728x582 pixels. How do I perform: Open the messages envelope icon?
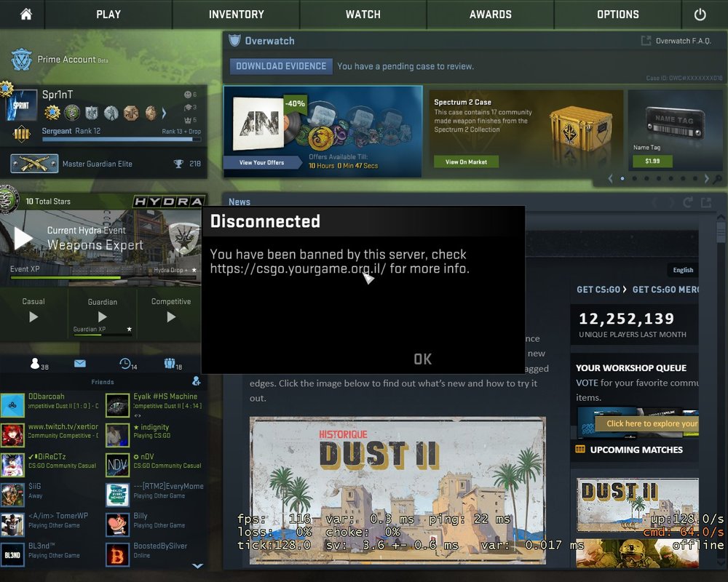point(79,364)
